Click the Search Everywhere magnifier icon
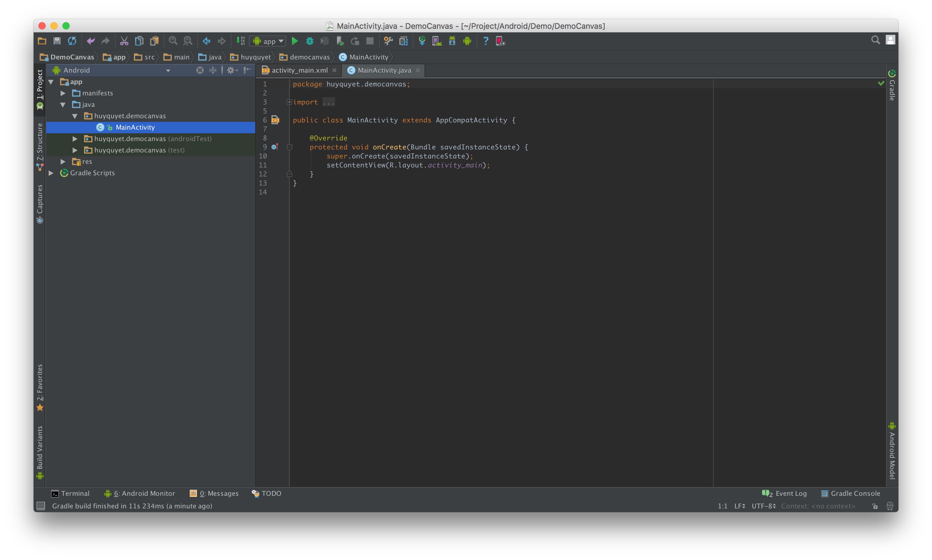Viewport: 932px width, 560px height. [875, 40]
